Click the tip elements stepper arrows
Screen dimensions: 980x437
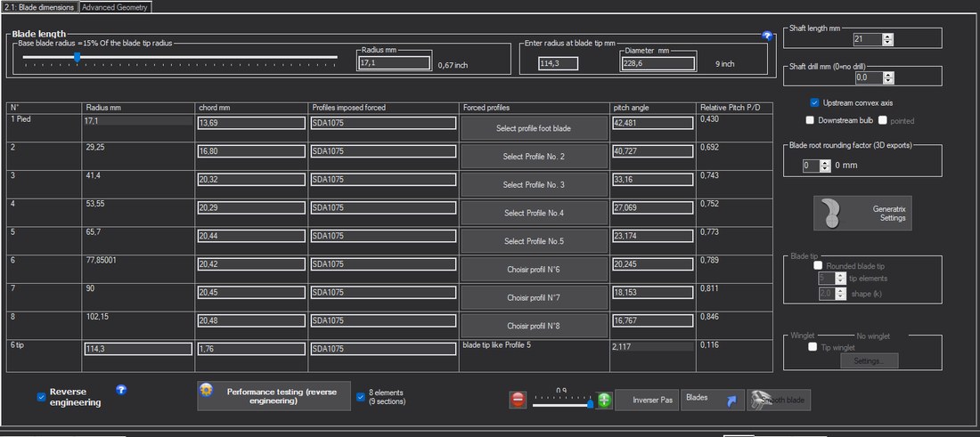(x=841, y=279)
